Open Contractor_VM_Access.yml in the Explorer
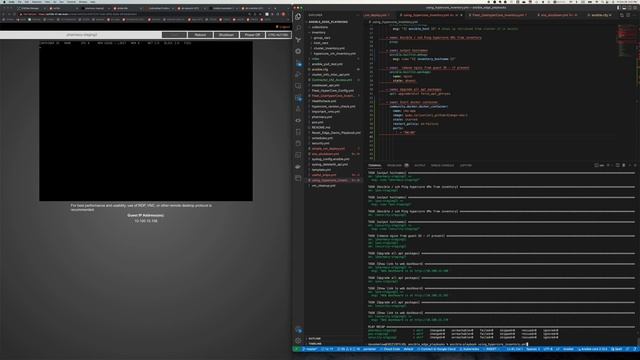 pyautogui.click(x=331, y=80)
